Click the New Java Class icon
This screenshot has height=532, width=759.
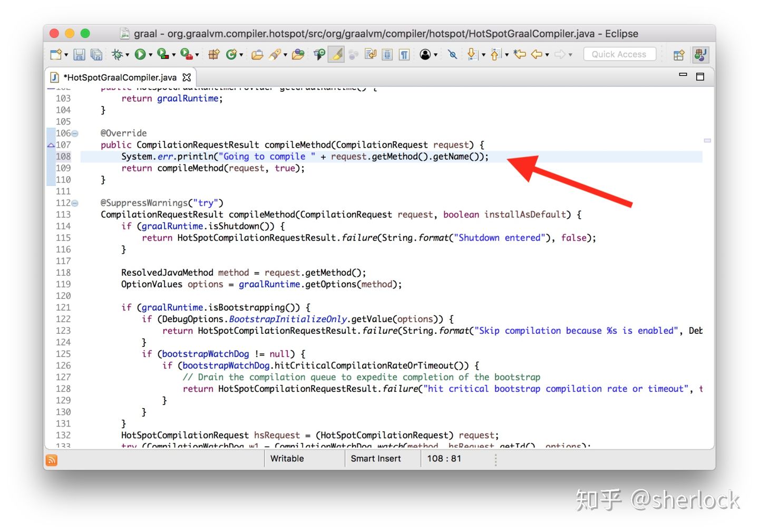(231, 54)
